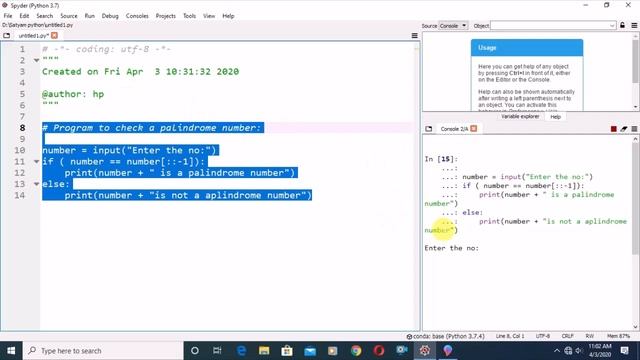Open the editor file browse tabs icon

tap(7, 36)
